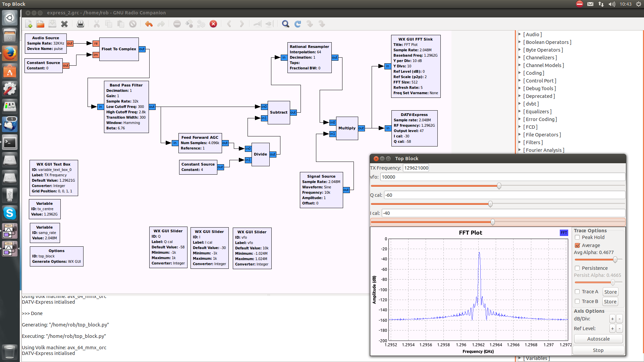Enable Persistence option
The width and height of the screenshot is (644, 362).
[x=577, y=268]
